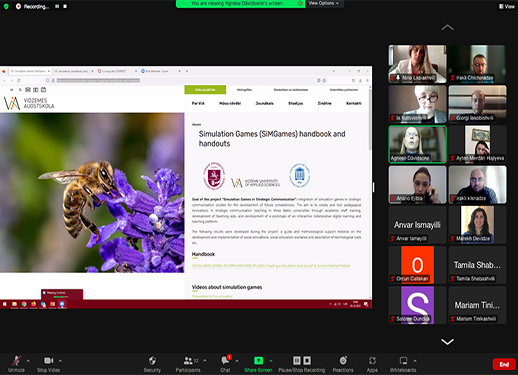Open Social Simulations handbook link
The width and height of the screenshot is (518, 375).
[x=271, y=266]
